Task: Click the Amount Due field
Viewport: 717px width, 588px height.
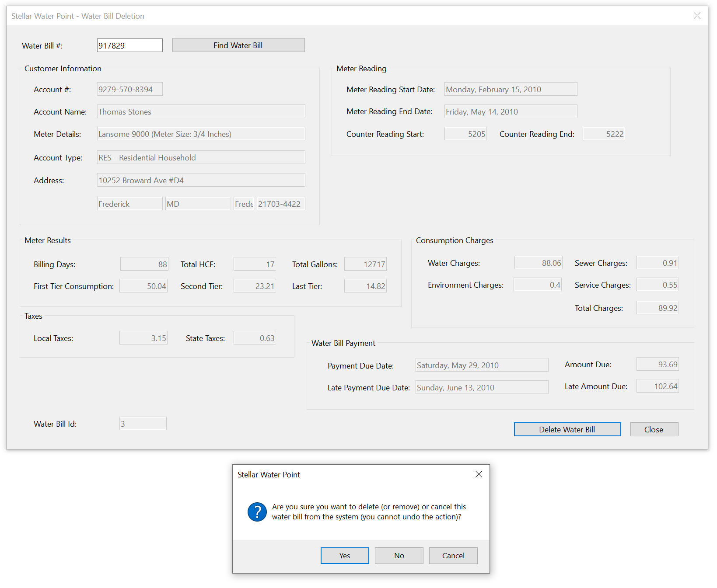Action: coord(658,364)
